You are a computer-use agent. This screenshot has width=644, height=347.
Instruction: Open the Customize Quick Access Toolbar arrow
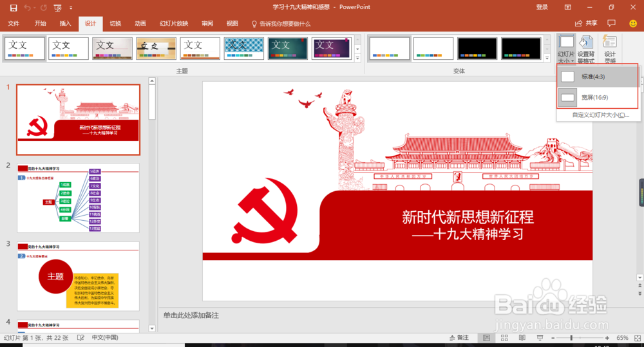(x=71, y=8)
